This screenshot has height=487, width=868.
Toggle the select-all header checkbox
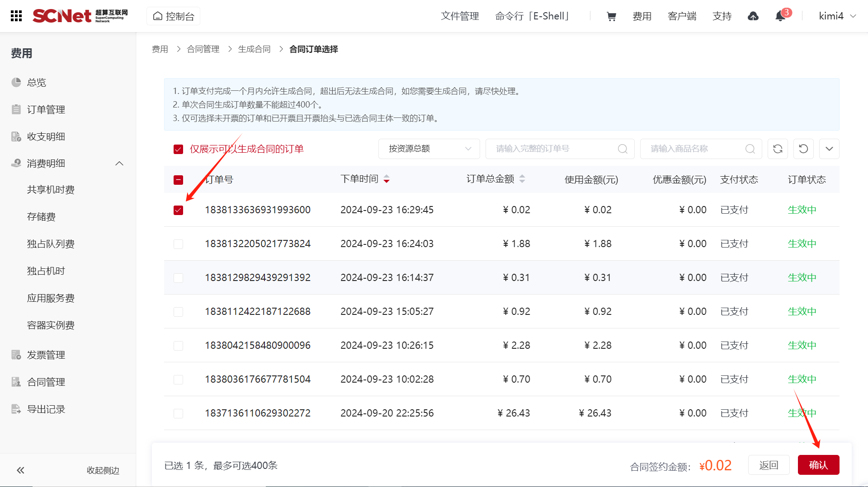pyautogui.click(x=178, y=180)
